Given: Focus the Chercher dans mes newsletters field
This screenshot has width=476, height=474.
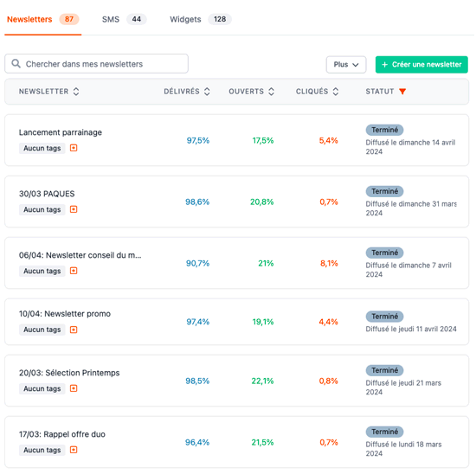Looking at the screenshot, I should (97, 64).
